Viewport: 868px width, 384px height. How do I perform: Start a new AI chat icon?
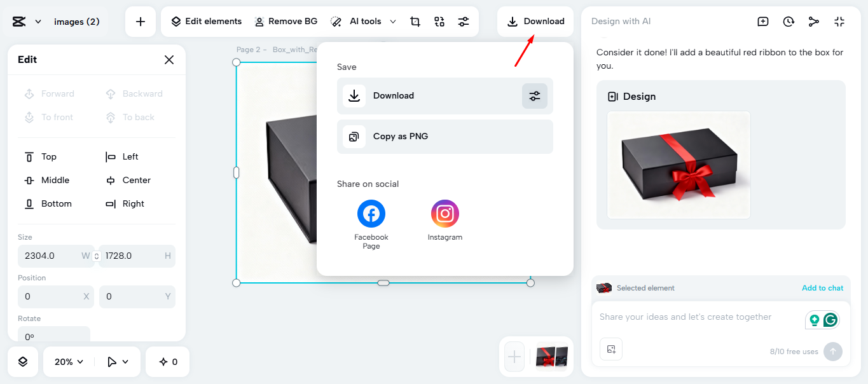click(763, 22)
